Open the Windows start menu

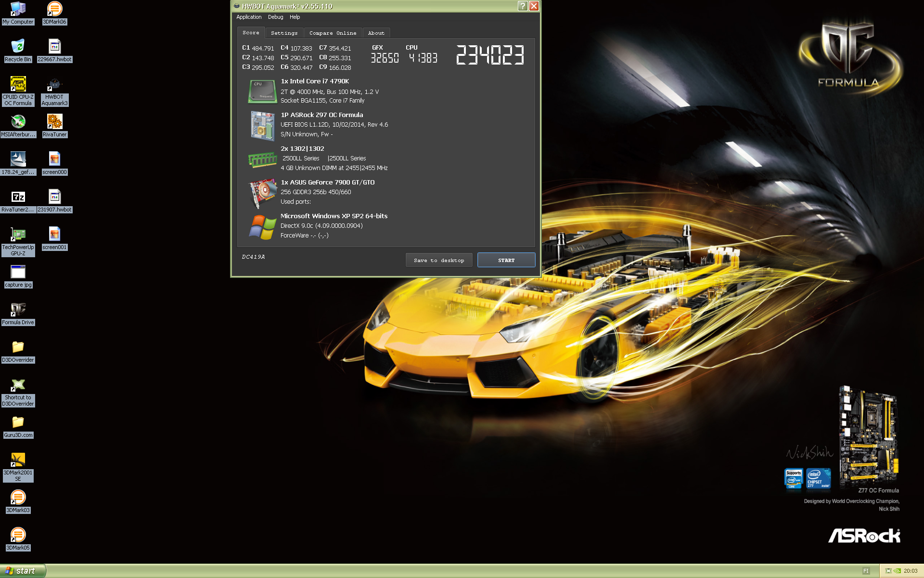click(x=23, y=571)
